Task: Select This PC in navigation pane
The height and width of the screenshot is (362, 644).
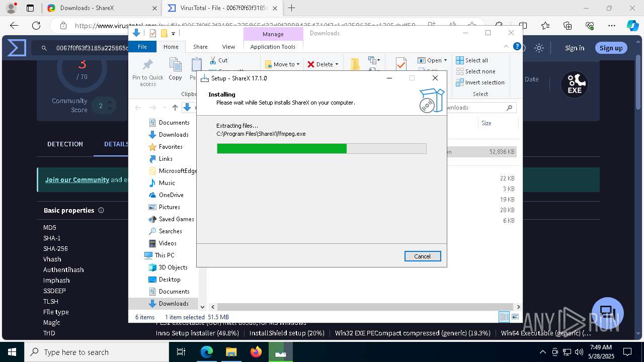Action: click(159, 255)
